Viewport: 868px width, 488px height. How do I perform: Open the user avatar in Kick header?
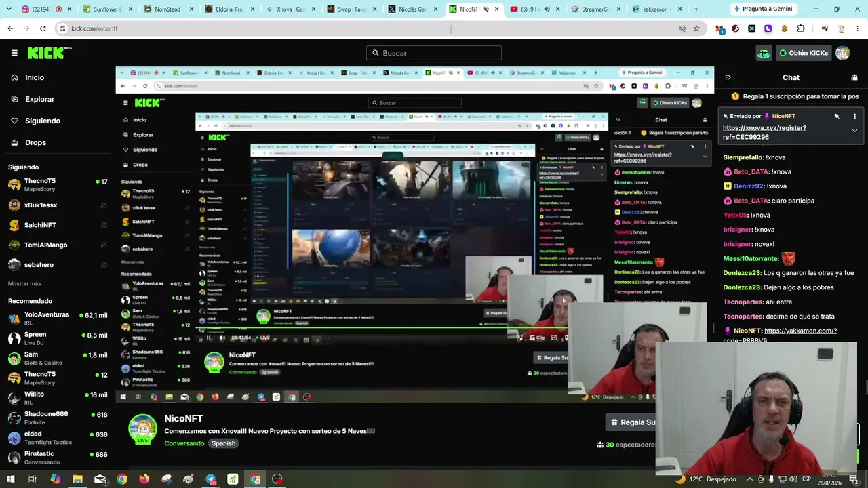(x=842, y=53)
